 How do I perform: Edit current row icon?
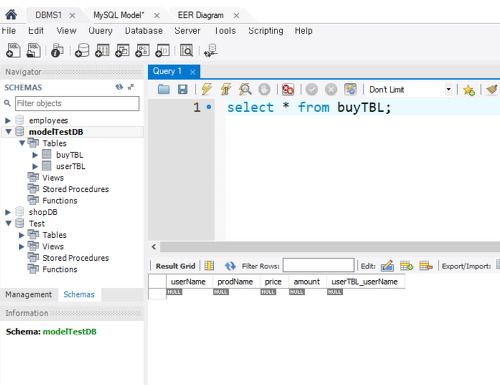point(387,266)
